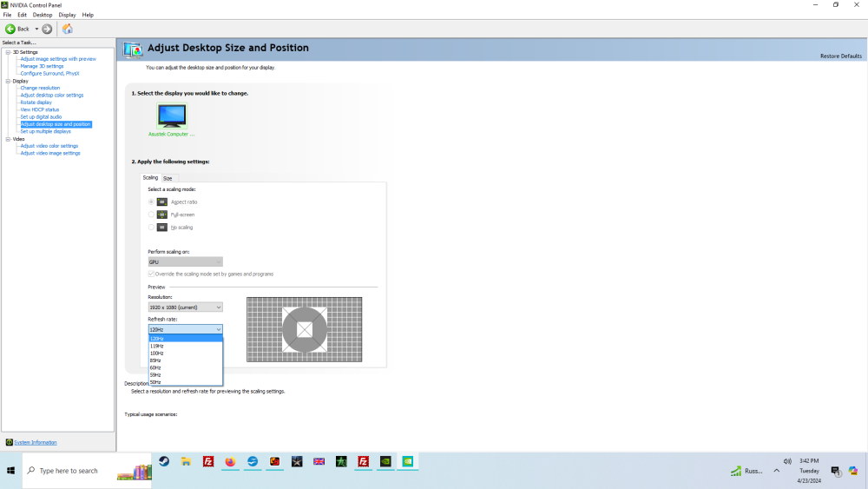Screen dimensions: 868x489
Task: Toggle Override the scaling mode checkbox
Action: (151, 274)
